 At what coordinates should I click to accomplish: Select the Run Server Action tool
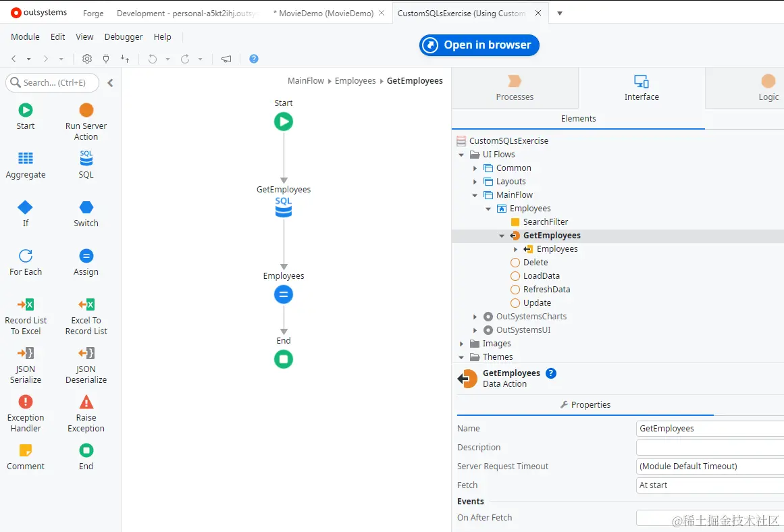pos(86,122)
